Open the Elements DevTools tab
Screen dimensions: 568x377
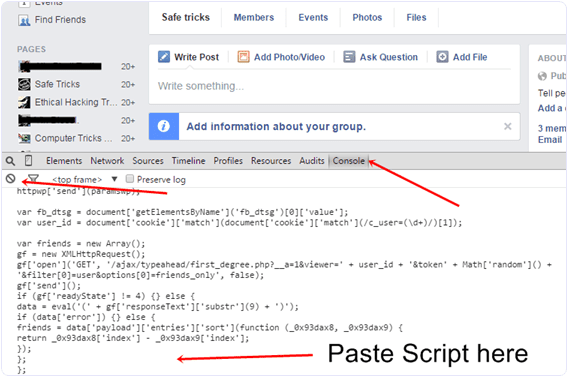pyautogui.click(x=64, y=161)
